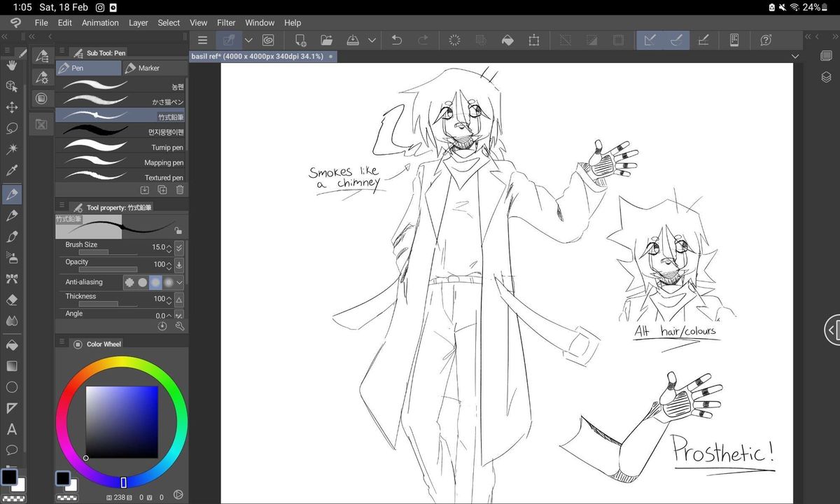The width and height of the screenshot is (840, 504).
Task: Open Thickness direction setting button
Action: click(179, 300)
